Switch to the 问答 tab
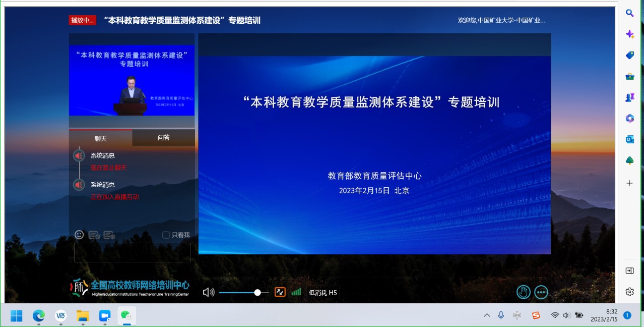644x327 pixels. tap(163, 138)
